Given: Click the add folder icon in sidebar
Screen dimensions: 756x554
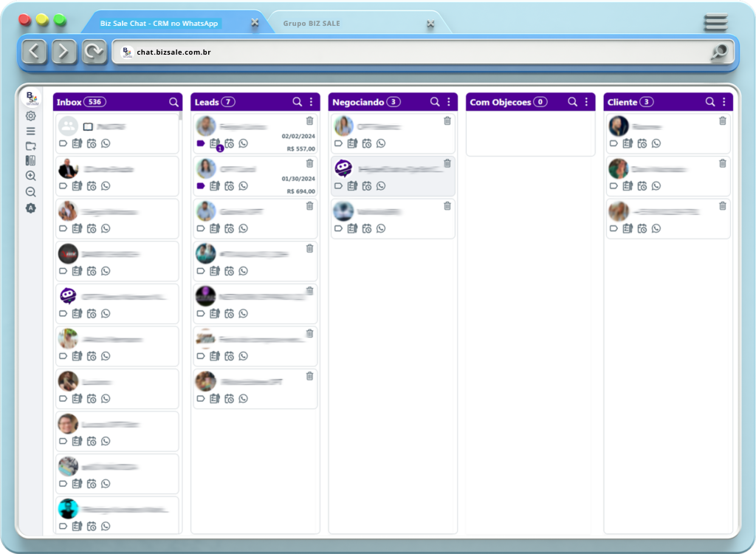Looking at the screenshot, I should click(x=30, y=146).
